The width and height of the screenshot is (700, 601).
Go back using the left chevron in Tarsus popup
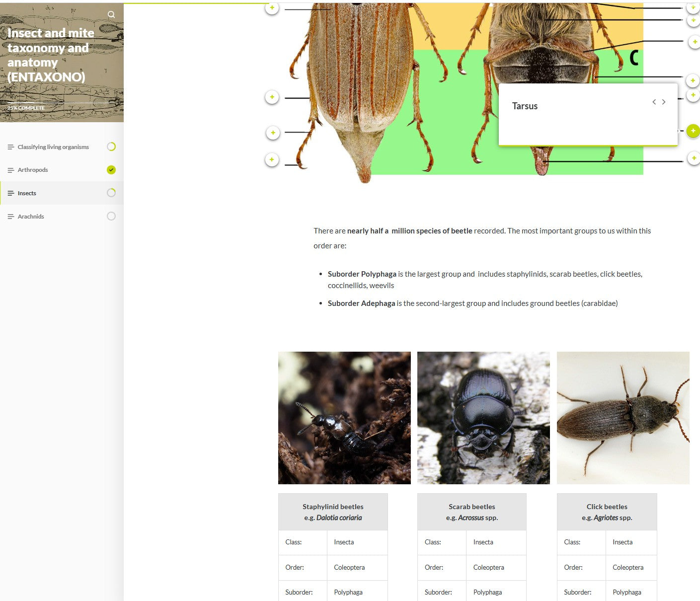click(x=654, y=102)
